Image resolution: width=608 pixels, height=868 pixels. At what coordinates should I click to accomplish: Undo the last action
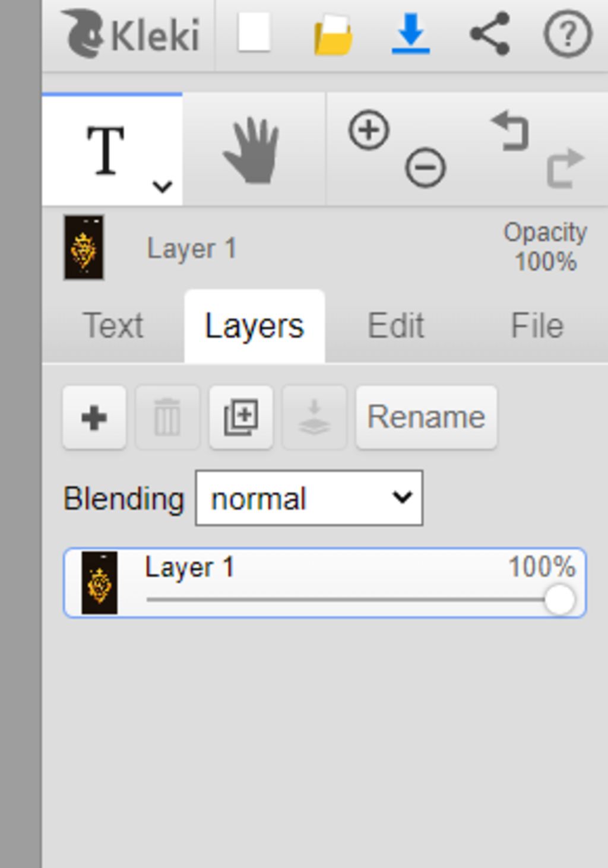(510, 130)
